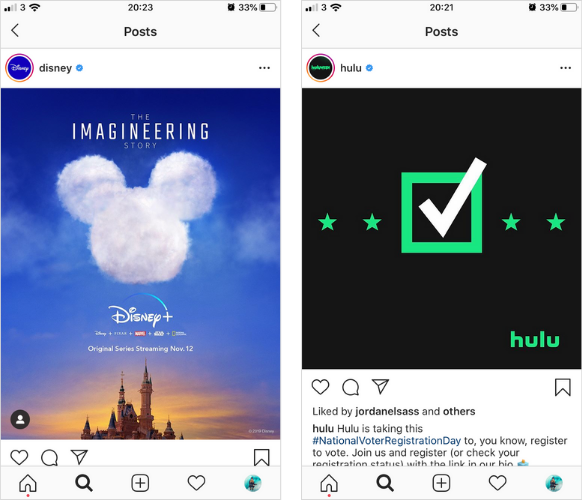Open the Disney profile avatar story
The height and width of the screenshot is (500, 582).
[19, 68]
